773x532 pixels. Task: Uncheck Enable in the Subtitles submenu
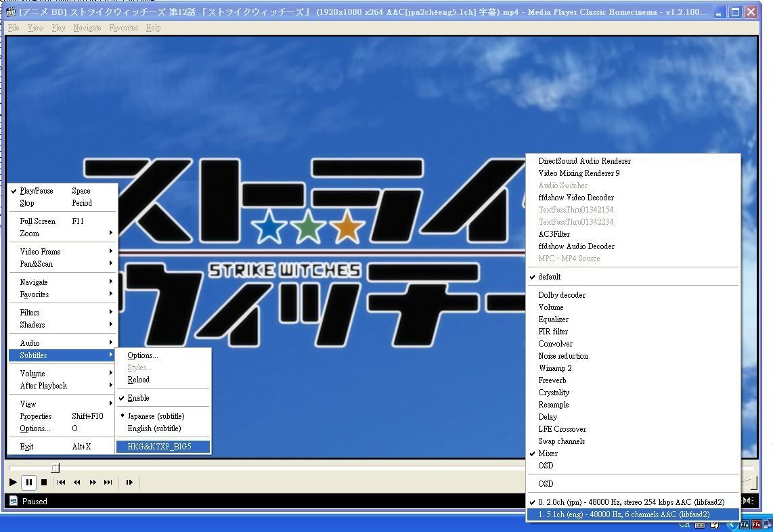pyautogui.click(x=163, y=398)
